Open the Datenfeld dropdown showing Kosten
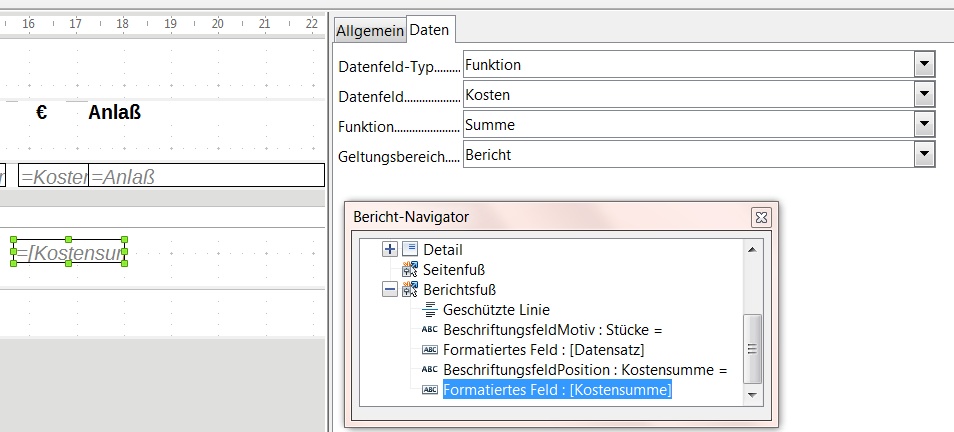This screenshot has height=432, width=954. 924,94
